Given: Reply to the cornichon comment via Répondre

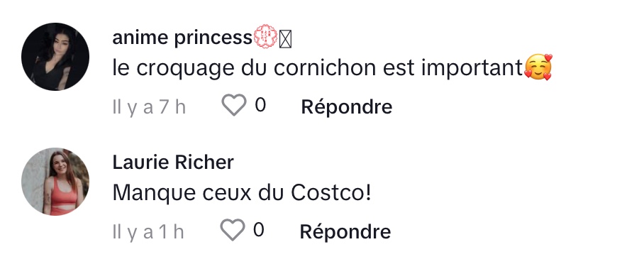Looking at the screenshot, I should pos(347,107).
